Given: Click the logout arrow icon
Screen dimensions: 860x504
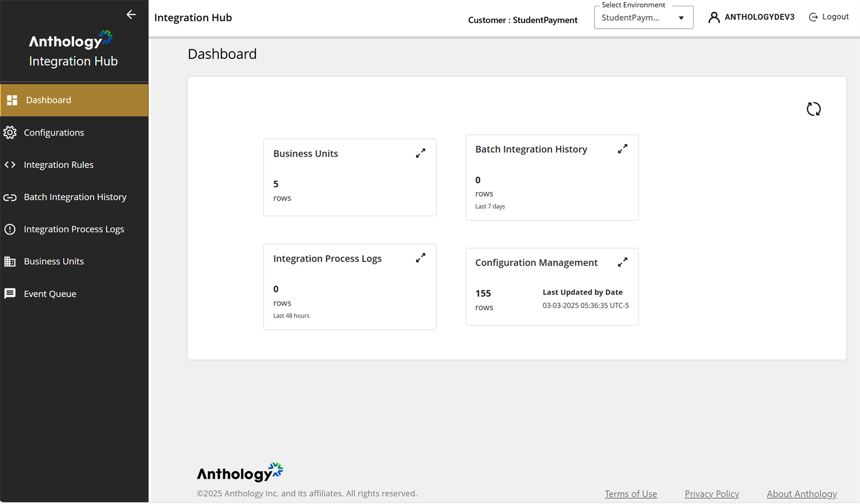Looking at the screenshot, I should pyautogui.click(x=813, y=17).
